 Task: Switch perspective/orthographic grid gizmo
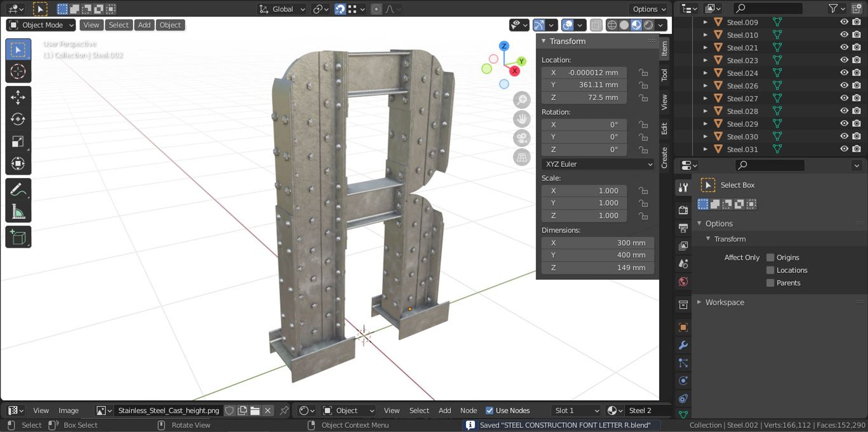(522, 157)
